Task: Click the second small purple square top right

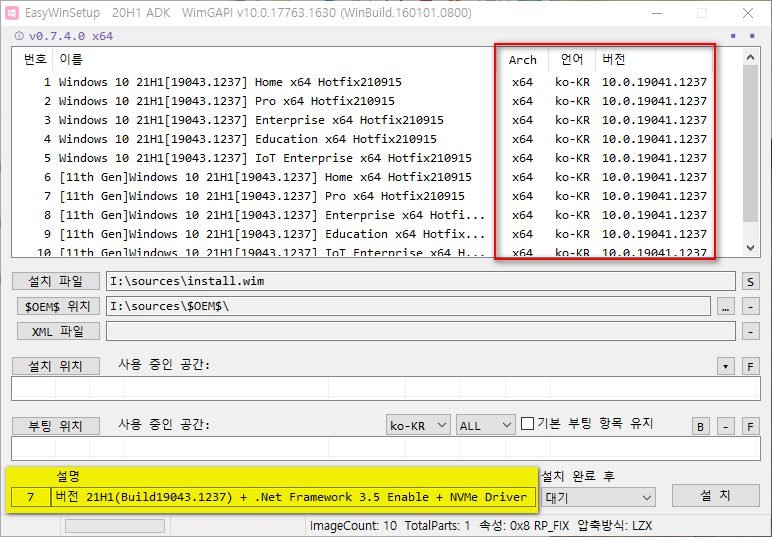Action: 752,36
